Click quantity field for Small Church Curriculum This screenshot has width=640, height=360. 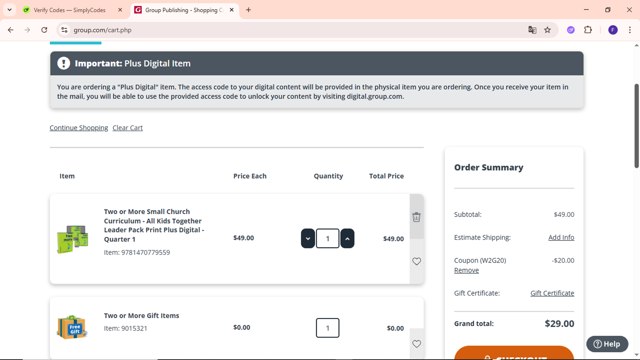click(x=327, y=238)
